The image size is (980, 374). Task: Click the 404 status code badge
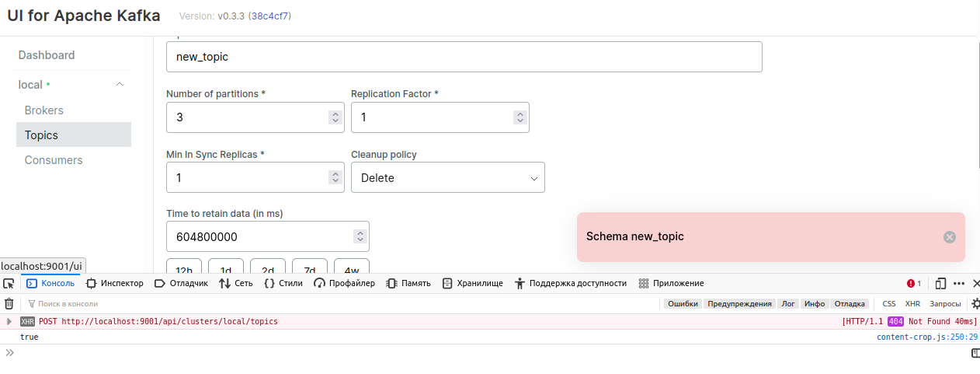tap(895, 321)
